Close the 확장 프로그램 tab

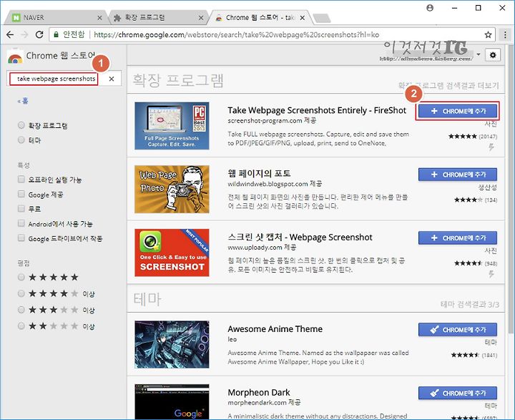point(201,18)
